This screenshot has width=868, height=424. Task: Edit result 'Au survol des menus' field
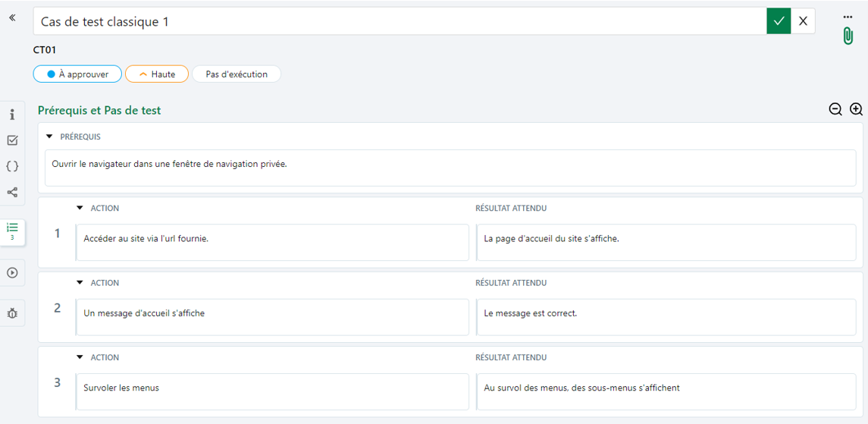pyautogui.click(x=666, y=392)
